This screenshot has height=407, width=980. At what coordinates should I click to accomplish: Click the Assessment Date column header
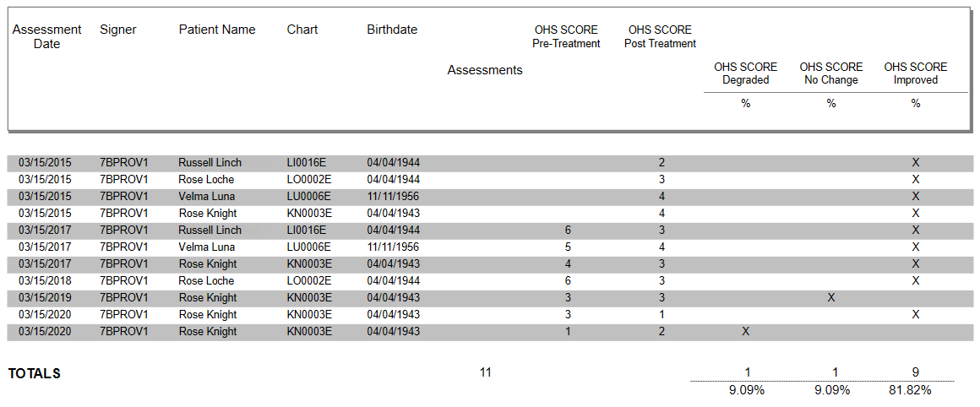coord(46,36)
